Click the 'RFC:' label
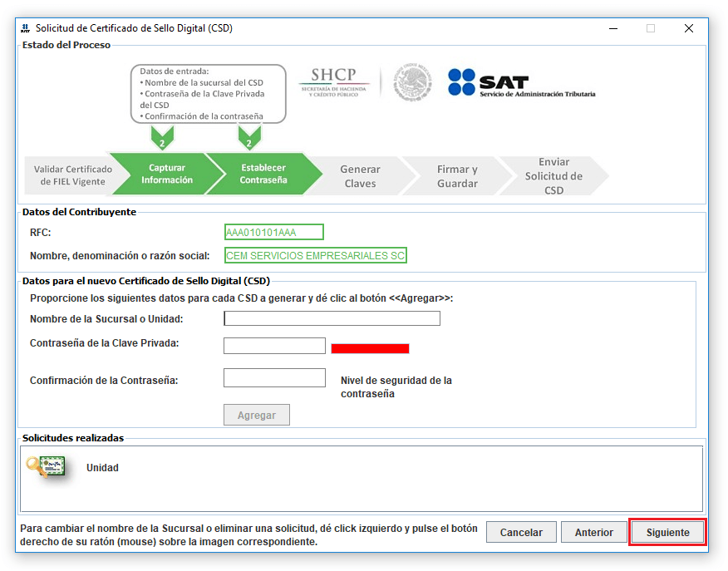 (x=41, y=232)
